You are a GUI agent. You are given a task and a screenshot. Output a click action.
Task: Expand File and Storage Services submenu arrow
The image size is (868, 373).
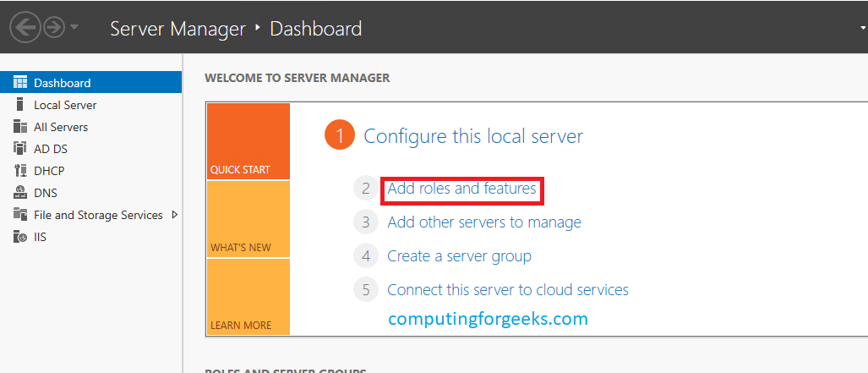point(175,215)
